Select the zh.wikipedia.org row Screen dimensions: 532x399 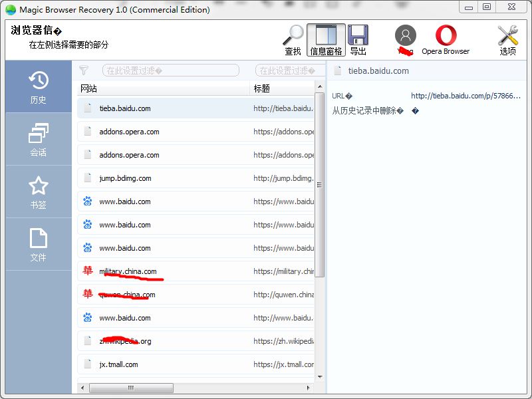[196, 341]
